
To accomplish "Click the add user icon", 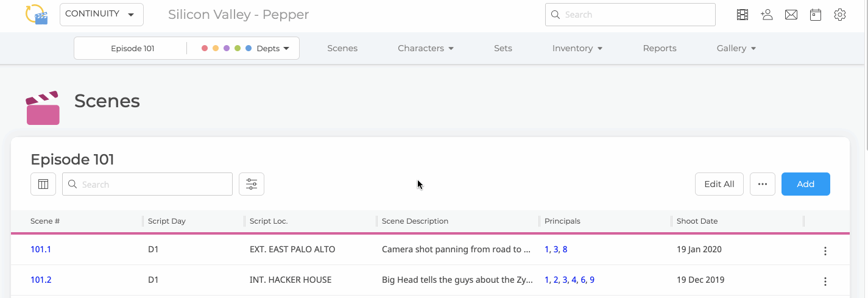I will point(767,15).
